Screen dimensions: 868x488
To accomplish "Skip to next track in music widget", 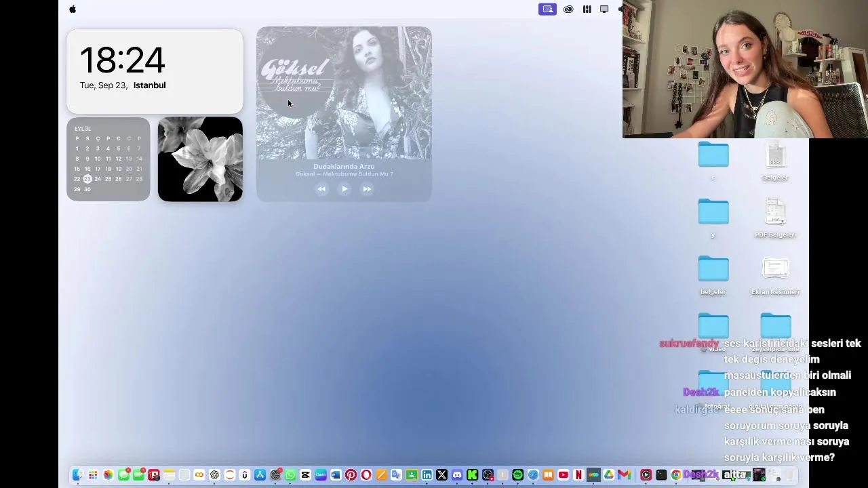I will pos(367,189).
